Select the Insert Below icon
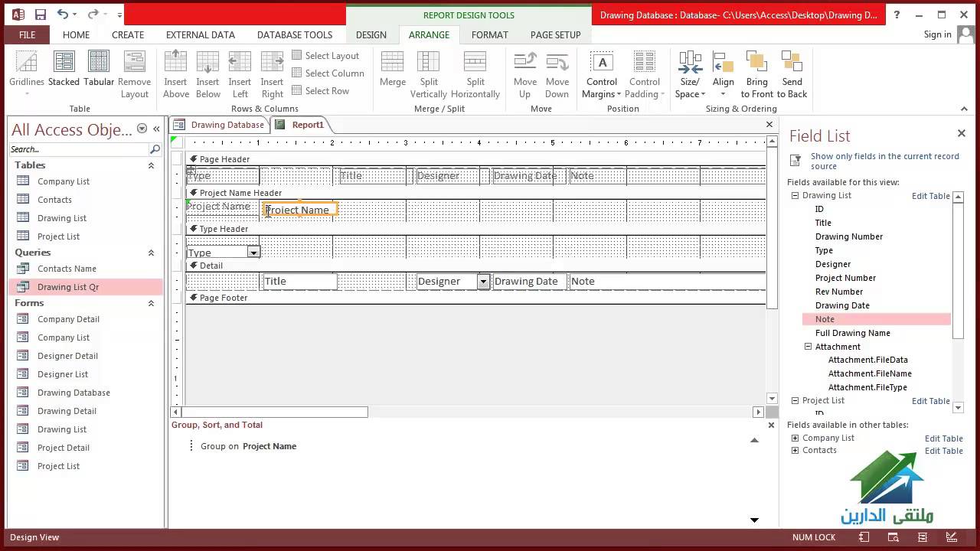This screenshot has width=980, height=551. click(x=207, y=67)
